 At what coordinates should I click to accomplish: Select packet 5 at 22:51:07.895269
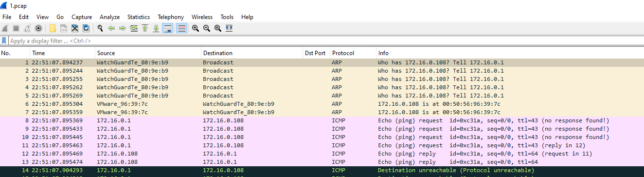(322, 96)
